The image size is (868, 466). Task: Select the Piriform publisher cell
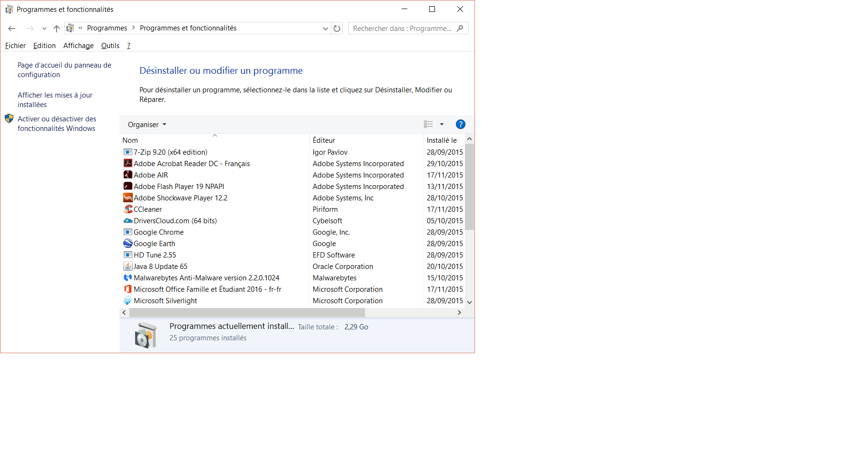tap(325, 209)
